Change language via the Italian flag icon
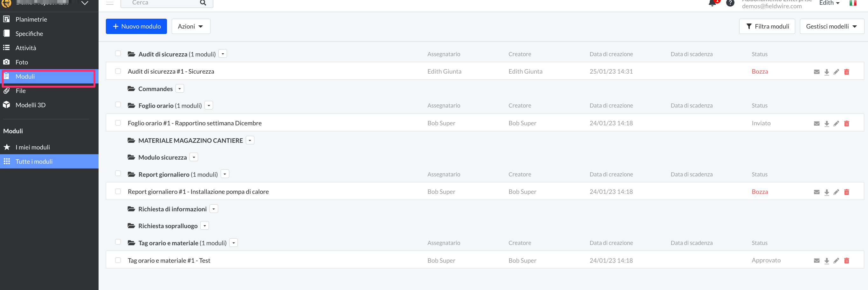Viewport: 868px width, 290px height. point(853,3)
